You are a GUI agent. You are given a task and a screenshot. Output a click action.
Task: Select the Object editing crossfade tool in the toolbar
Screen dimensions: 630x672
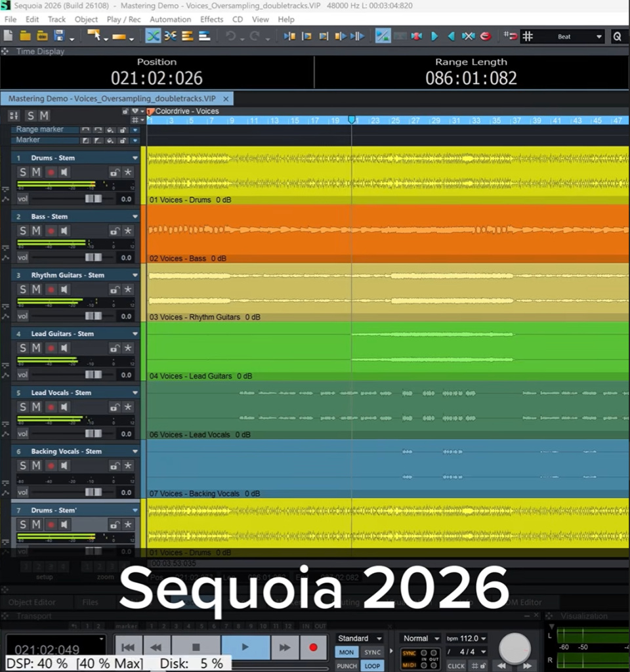click(x=154, y=36)
